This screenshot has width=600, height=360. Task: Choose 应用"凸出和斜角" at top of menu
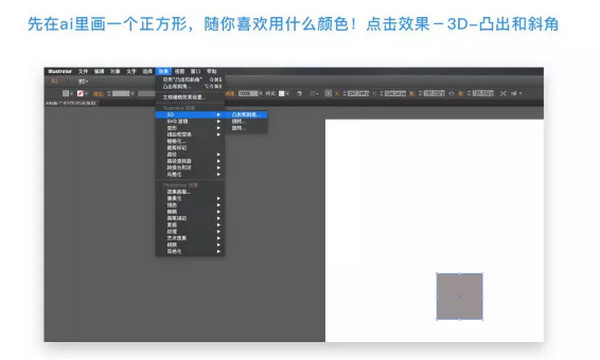coord(190,80)
